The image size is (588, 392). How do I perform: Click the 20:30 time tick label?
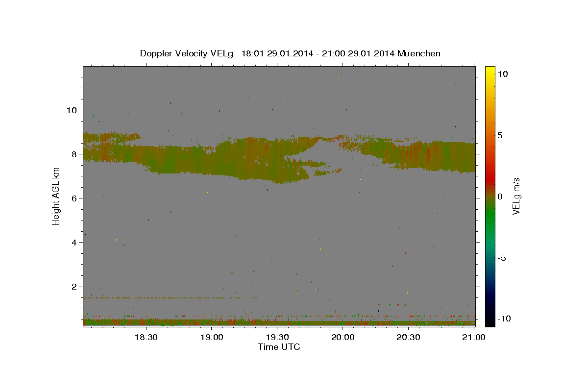pos(408,337)
